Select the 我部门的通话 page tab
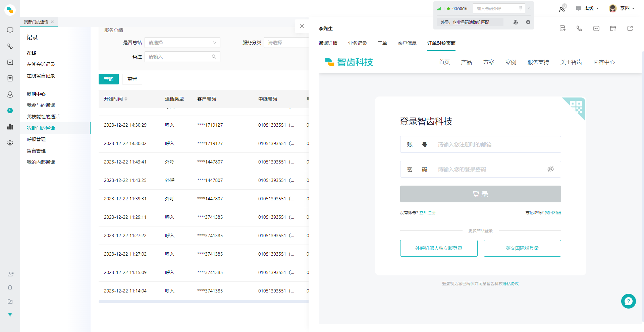The image size is (644, 332). [36, 22]
